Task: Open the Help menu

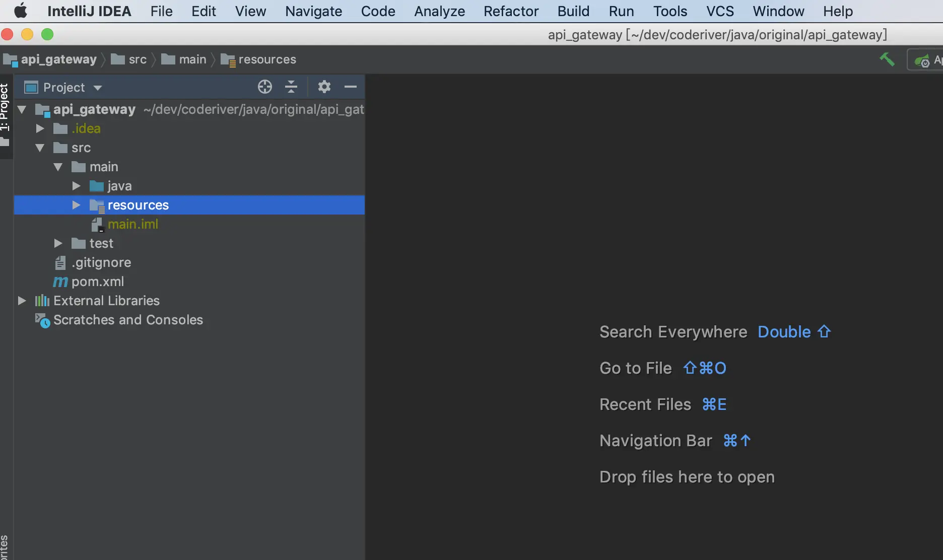Action: pyautogui.click(x=838, y=11)
